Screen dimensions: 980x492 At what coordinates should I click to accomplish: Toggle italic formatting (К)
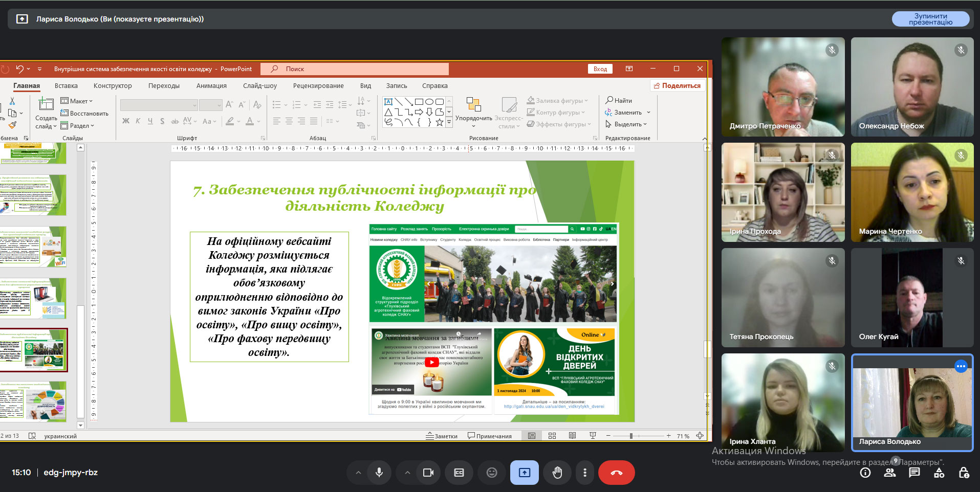[x=138, y=121]
